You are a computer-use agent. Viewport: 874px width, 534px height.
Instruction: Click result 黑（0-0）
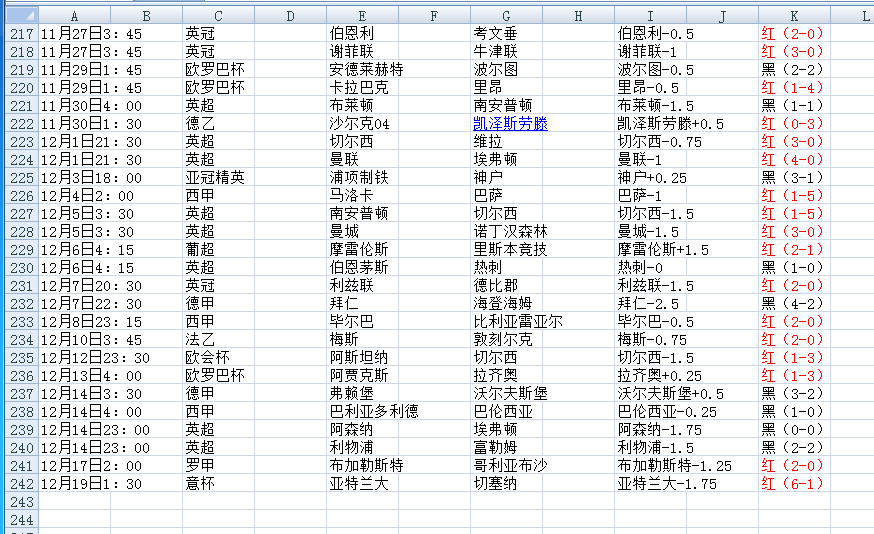(792, 430)
